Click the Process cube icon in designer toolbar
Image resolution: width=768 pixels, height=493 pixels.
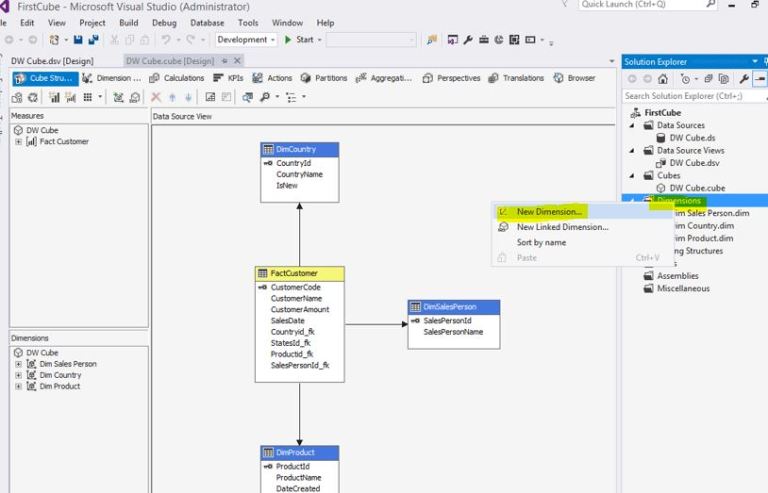pos(17,97)
